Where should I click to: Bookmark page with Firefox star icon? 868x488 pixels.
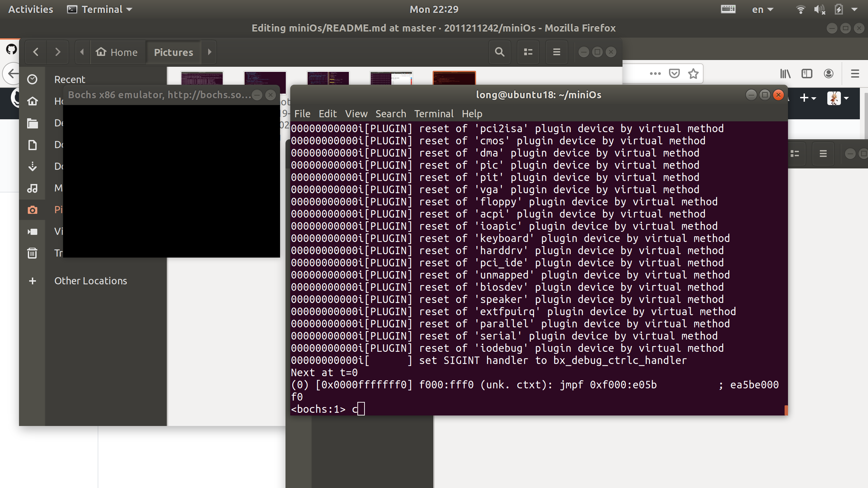(x=693, y=74)
